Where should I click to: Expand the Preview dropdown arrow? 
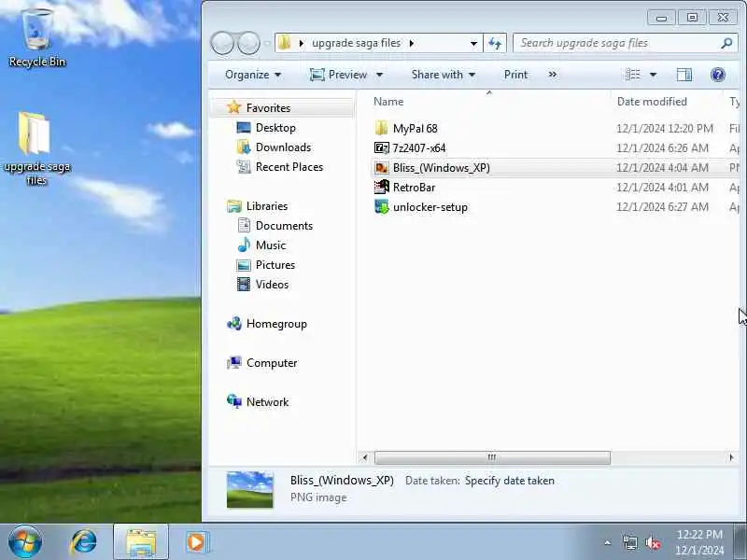tap(380, 75)
